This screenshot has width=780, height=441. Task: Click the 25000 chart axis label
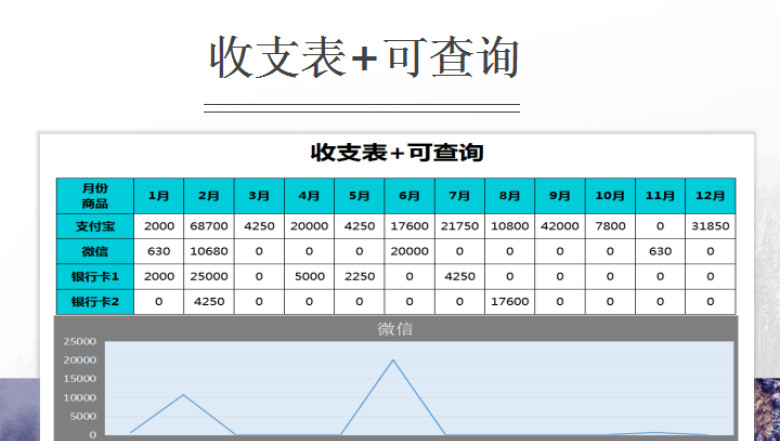click(x=80, y=342)
